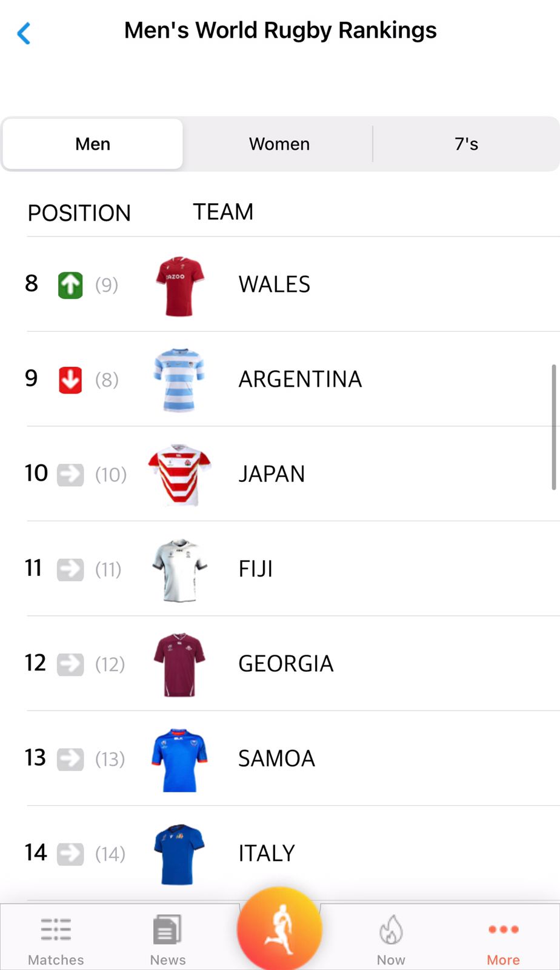
Task: Tap the green up arrow beside Wales
Action: pyautogui.click(x=70, y=285)
